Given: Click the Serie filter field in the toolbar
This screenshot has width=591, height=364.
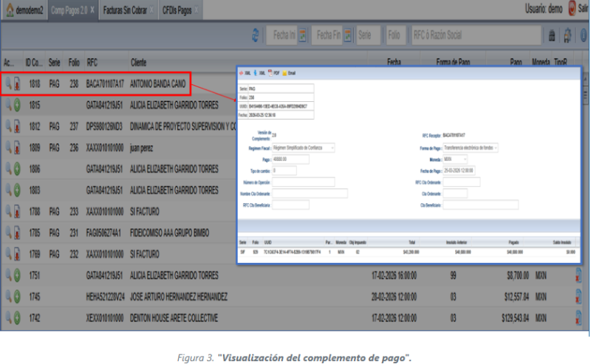Looking at the screenshot, I should [x=368, y=35].
